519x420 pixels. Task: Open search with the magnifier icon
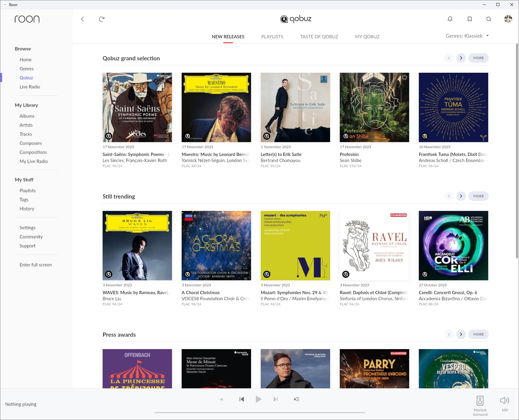(x=489, y=19)
